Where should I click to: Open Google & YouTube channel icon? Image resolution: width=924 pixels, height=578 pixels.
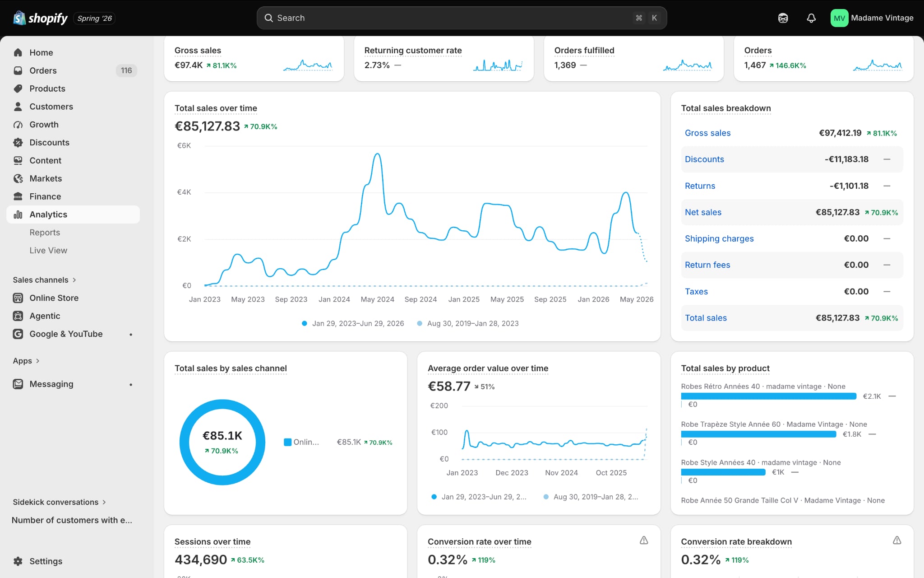[18, 334]
